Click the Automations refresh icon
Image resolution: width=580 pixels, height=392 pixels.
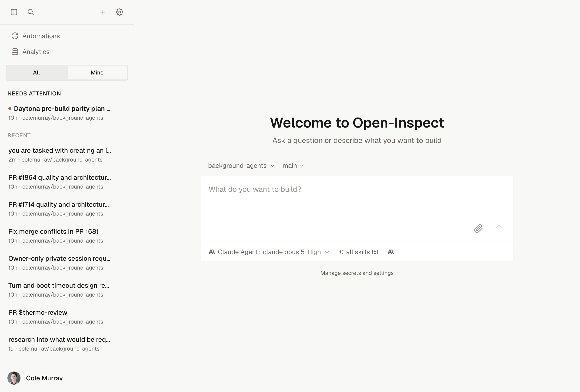(x=15, y=36)
